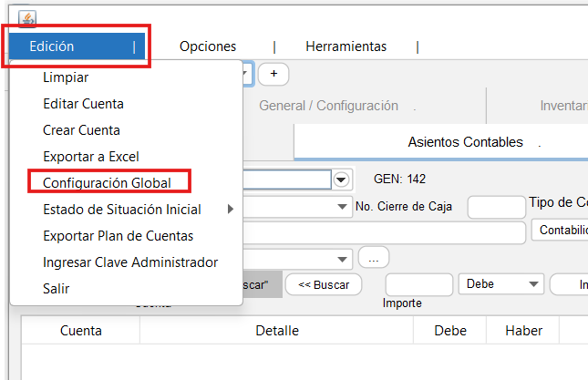Click the No. Cierre de Caja field
Viewport: 588px width, 380px height.
coord(496,208)
